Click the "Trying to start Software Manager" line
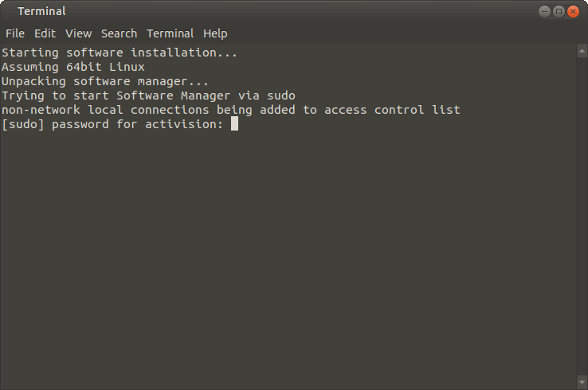The image size is (588, 390). (x=148, y=96)
